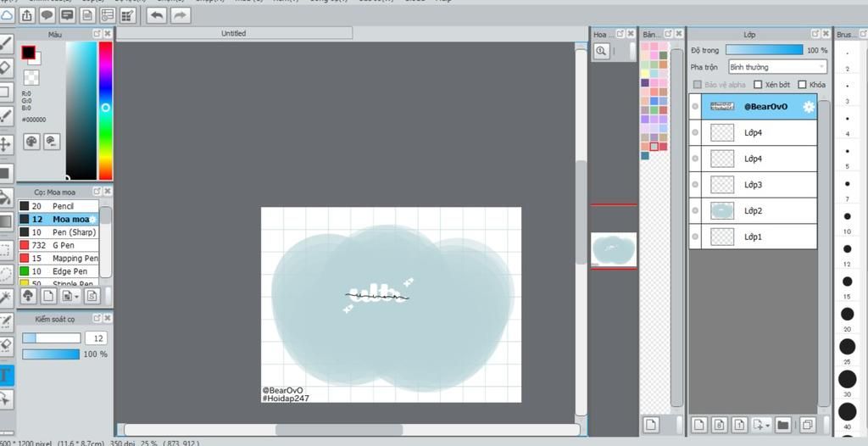Select the Text tool marked T
868x446 pixels.
tap(5, 375)
